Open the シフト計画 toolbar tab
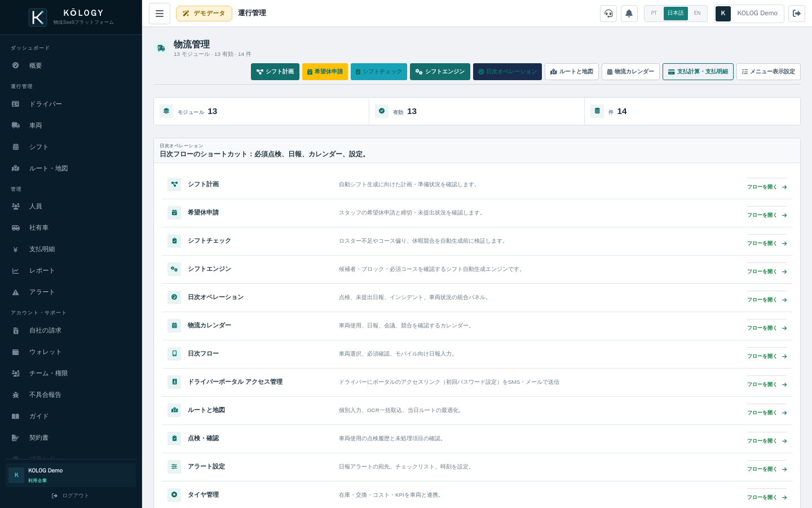 click(x=275, y=72)
